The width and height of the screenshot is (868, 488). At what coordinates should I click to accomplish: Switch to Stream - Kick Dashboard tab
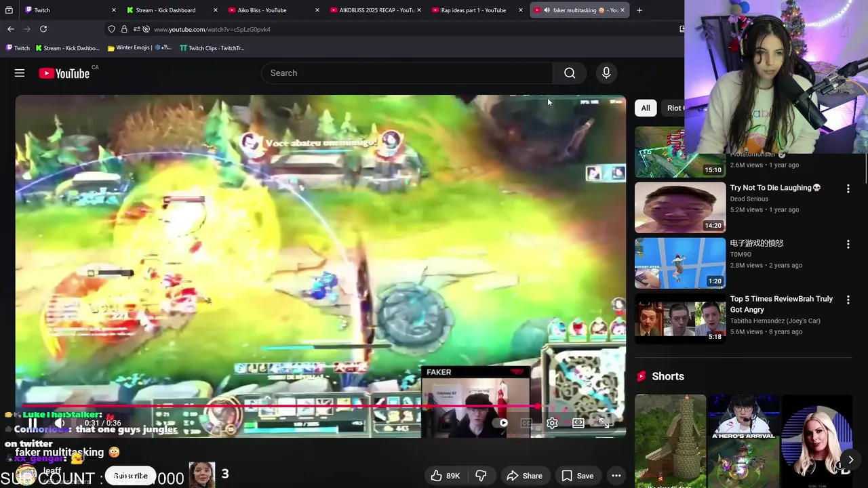[x=172, y=10]
